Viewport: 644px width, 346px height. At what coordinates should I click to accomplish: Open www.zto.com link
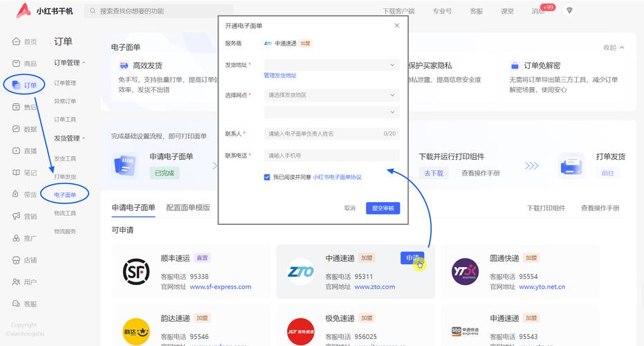pyautogui.click(x=375, y=286)
